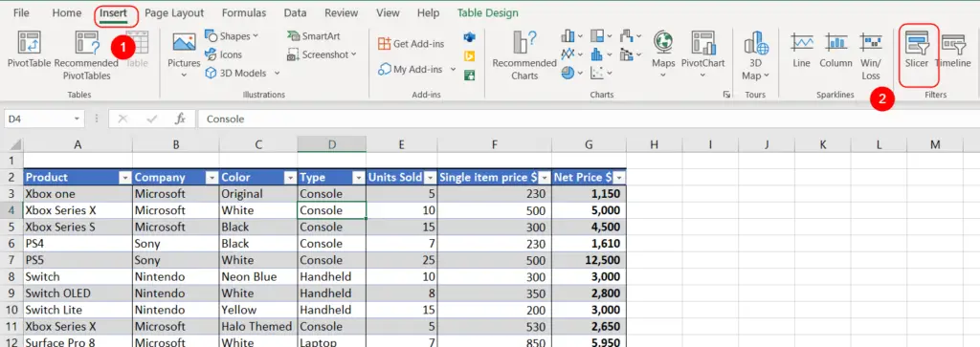Select the Net Price cell 12,500
The width and height of the screenshot is (980, 347).
pos(589,260)
